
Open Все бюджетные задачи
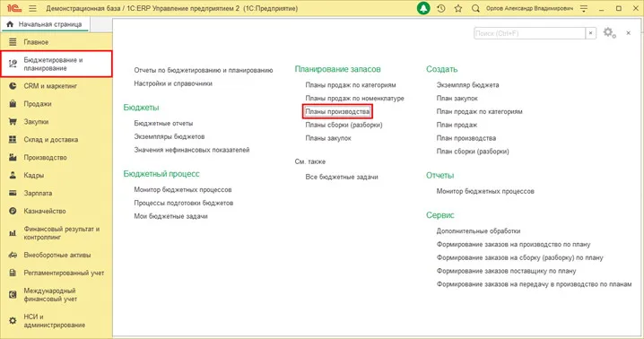click(x=342, y=177)
